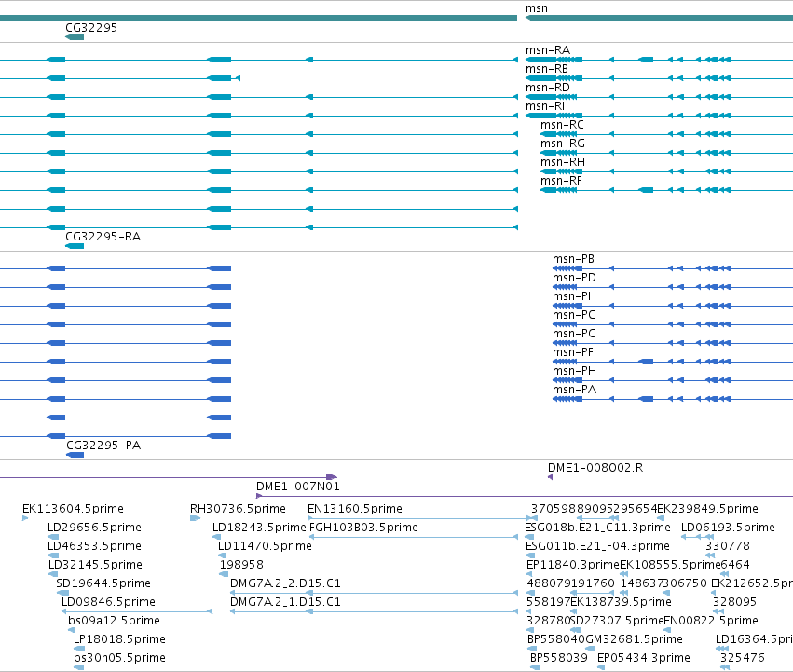793x672 pixels.
Task: Select the msn-RC transcript label
Action: coord(562,125)
